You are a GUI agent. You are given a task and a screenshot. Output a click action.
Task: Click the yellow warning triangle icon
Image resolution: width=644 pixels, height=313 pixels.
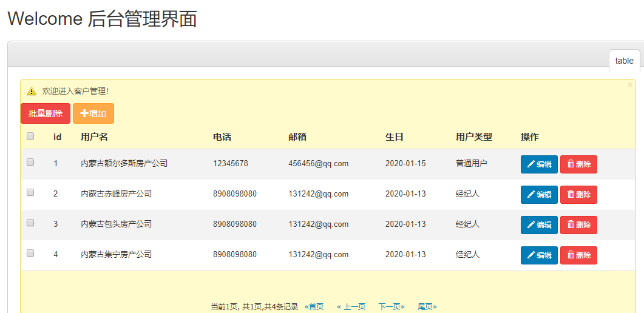pyautogui.click(x=32, y=91)
